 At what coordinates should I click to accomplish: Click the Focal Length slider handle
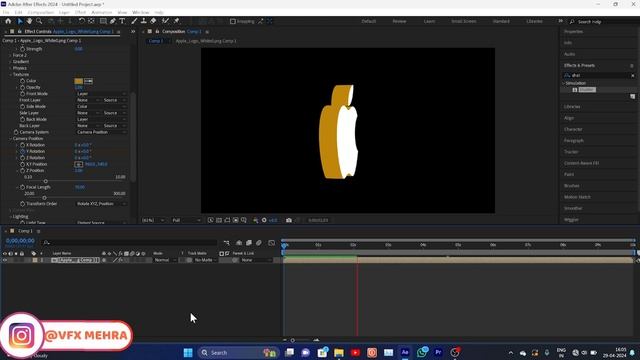[44, 198]
